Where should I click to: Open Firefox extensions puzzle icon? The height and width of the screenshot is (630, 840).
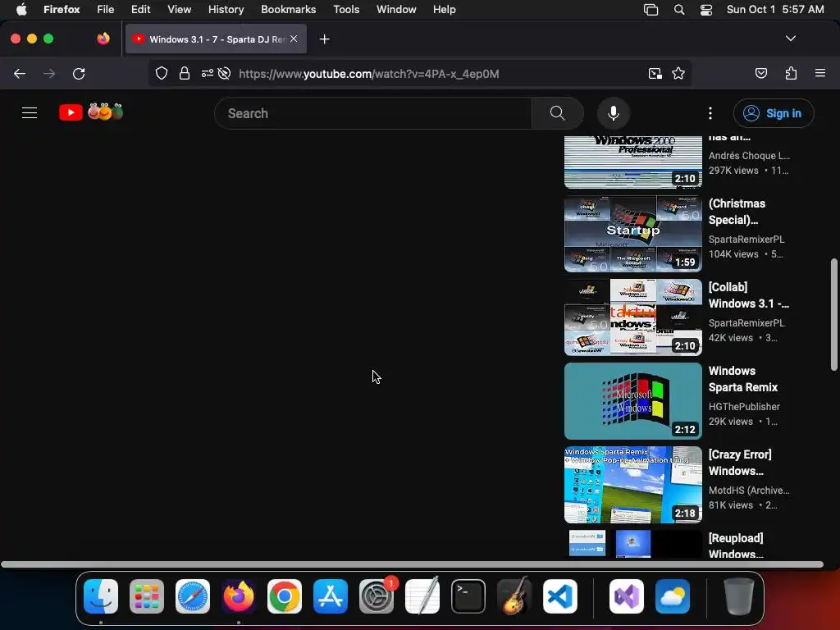tap(791, 73)
